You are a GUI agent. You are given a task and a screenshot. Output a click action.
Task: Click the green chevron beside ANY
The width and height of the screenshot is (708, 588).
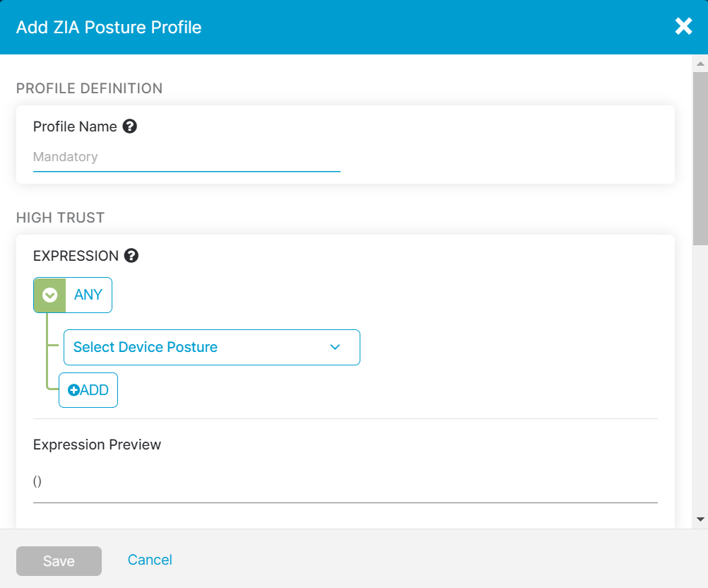(x=49, y=295)
